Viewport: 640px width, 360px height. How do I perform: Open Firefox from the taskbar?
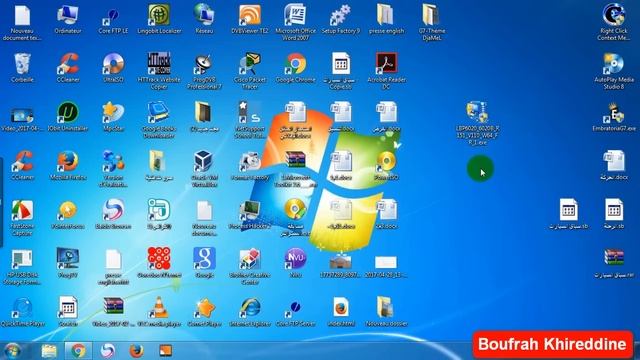pos(136,351)
